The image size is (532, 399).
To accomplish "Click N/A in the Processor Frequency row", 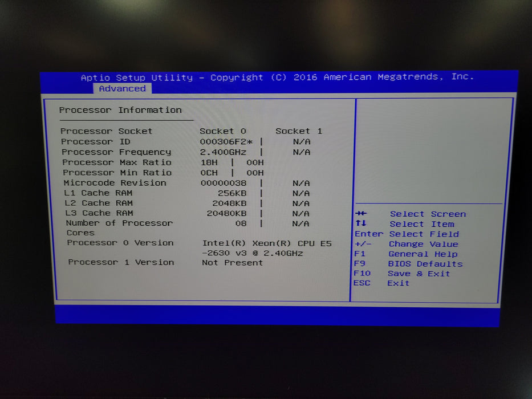I will [x=302, y=152].
